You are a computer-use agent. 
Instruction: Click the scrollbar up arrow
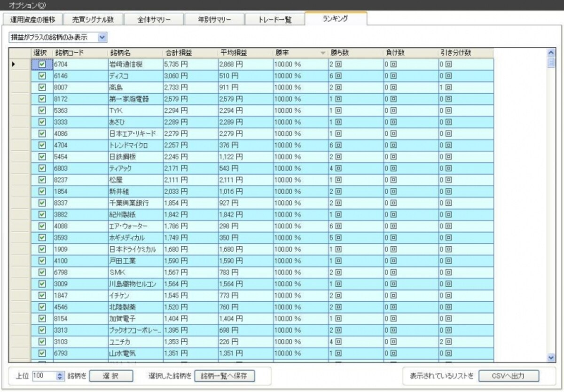click(552, 52)
